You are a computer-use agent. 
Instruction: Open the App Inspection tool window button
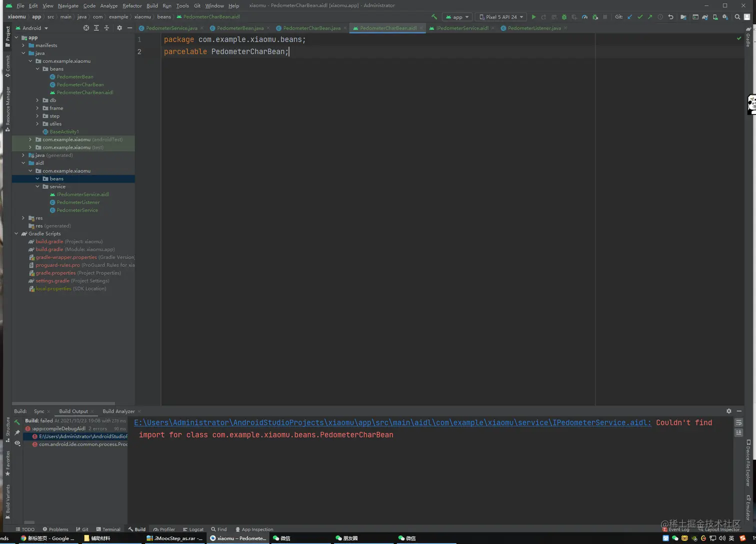254,529
